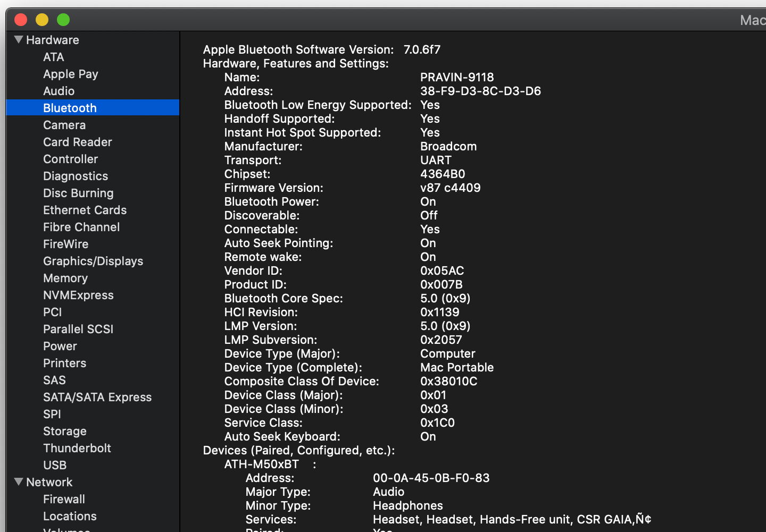This screenshot has width=766, height=532.
Task: Open Network Locations settings
Action: (x=70, y=516)
